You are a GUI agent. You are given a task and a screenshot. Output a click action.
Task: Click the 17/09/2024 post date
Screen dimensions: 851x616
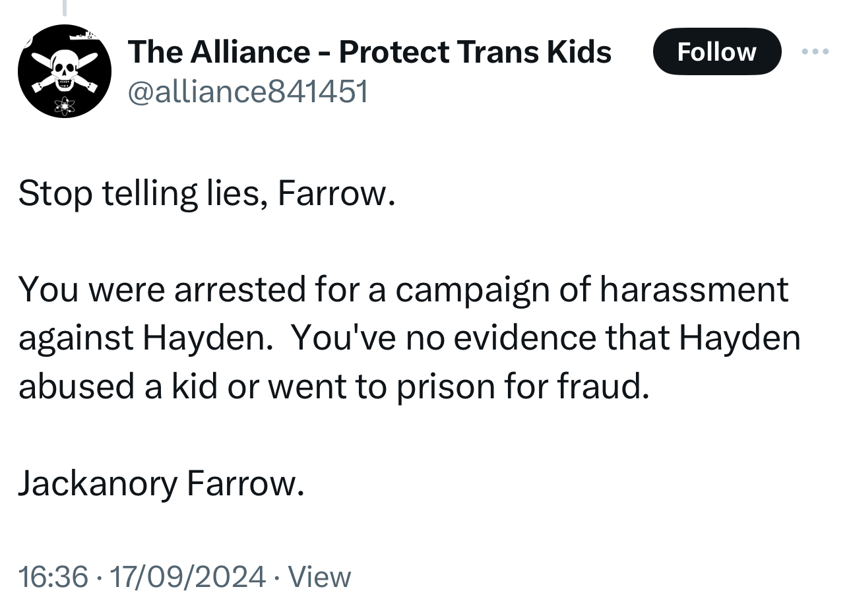[x=187, y=576]
